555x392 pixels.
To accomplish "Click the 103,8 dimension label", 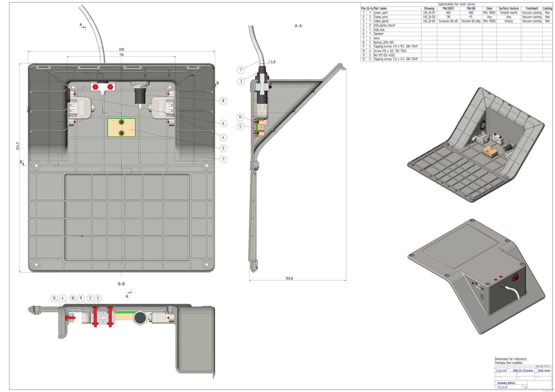I will tap(289, 278).
